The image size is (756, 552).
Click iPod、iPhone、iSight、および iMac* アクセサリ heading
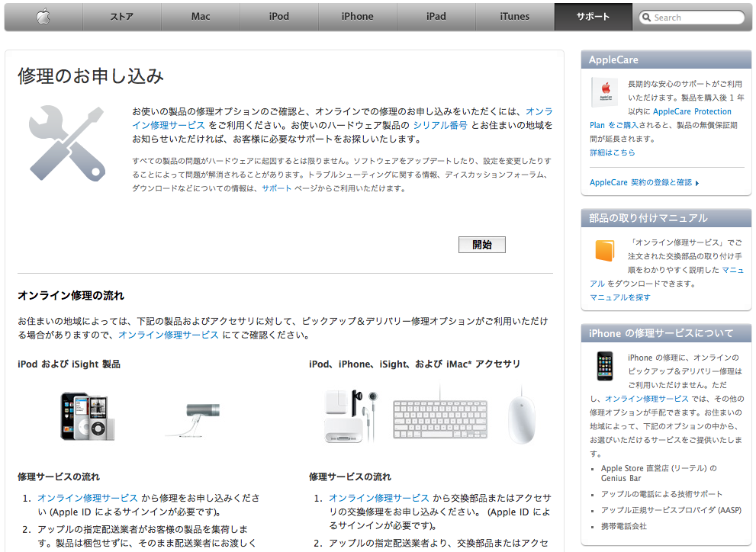click(415, 364)
